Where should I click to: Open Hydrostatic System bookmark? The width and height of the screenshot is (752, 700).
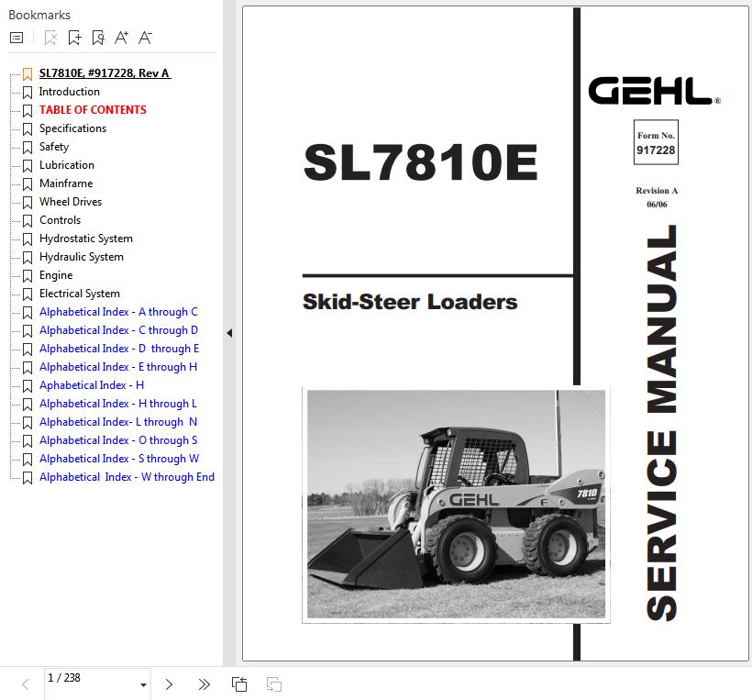(86, 239)
